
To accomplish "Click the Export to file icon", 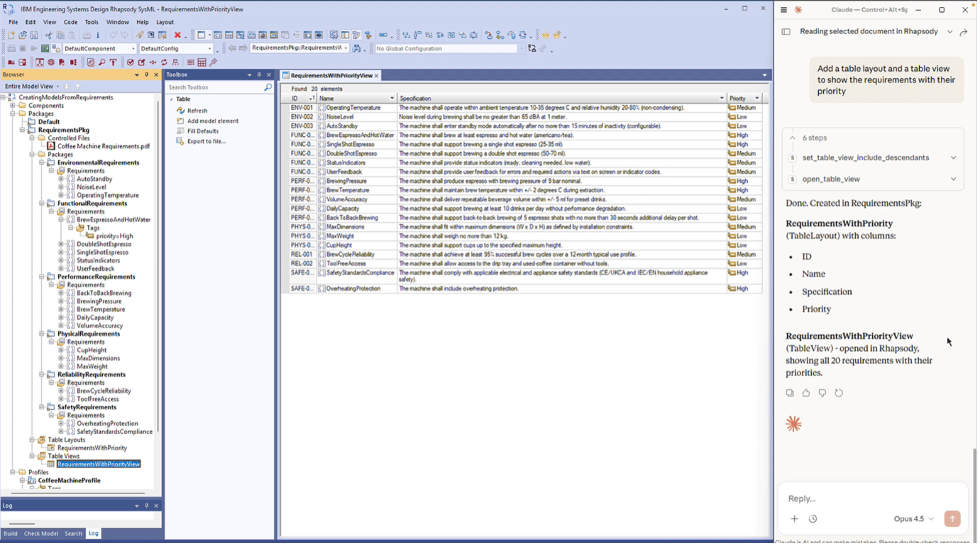I will 180,141.
